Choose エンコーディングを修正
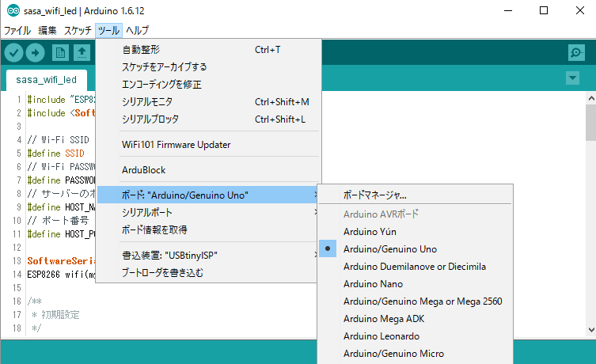 [207, 85]
